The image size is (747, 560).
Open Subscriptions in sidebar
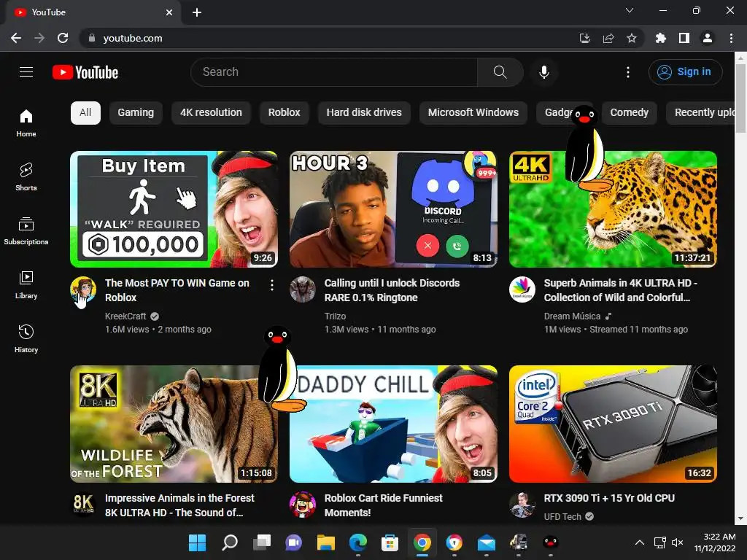point(26,230)
